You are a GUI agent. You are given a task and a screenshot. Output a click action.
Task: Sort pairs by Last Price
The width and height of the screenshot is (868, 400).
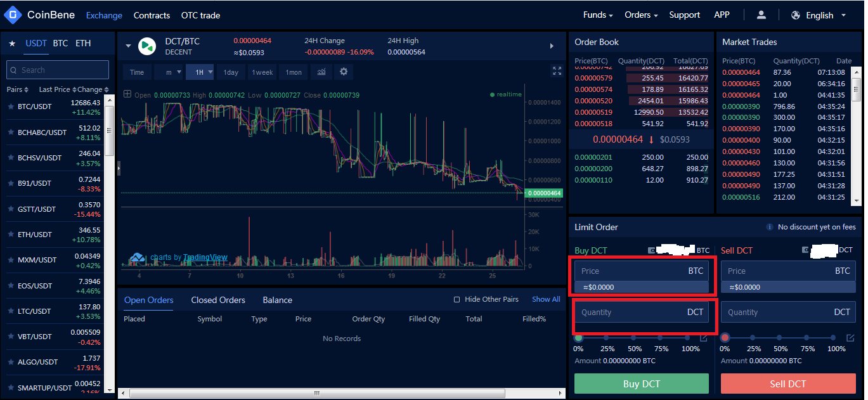coord(57,89)
